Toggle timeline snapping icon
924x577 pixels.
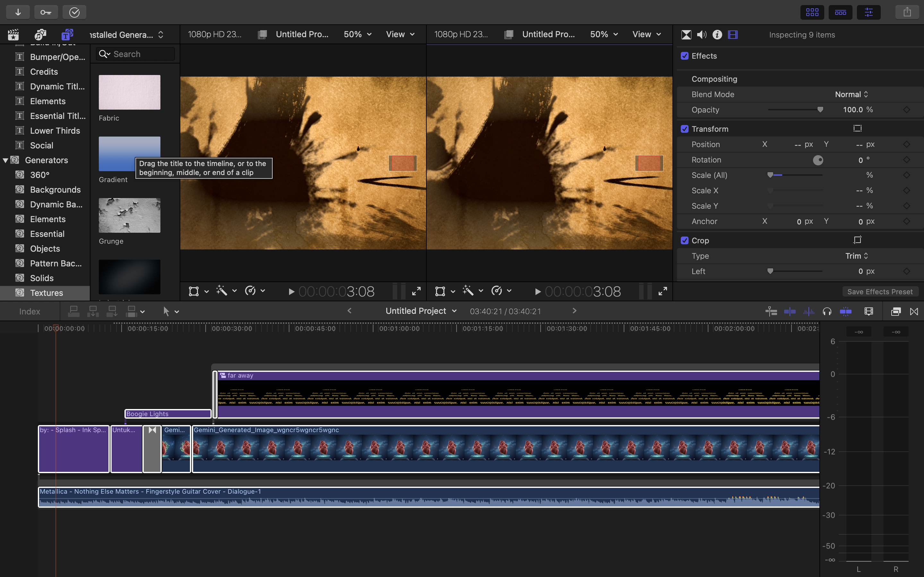845,311
